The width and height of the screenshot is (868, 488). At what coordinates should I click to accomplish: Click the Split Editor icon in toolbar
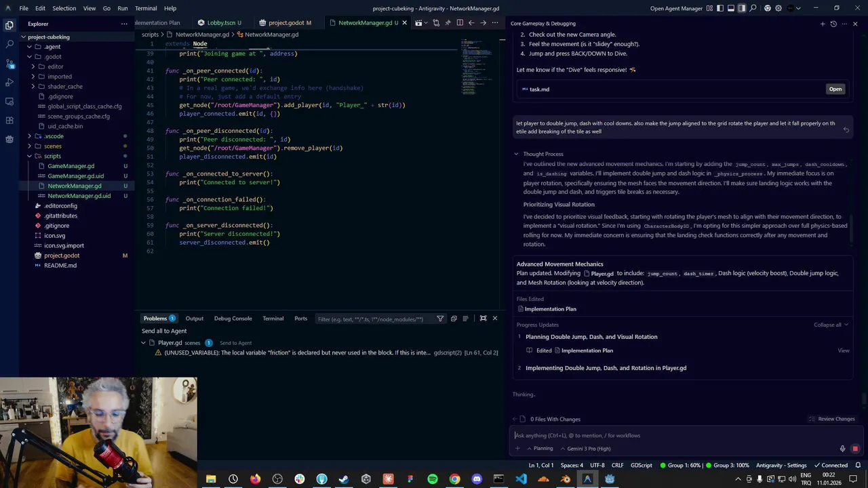(x=460, y=22)
